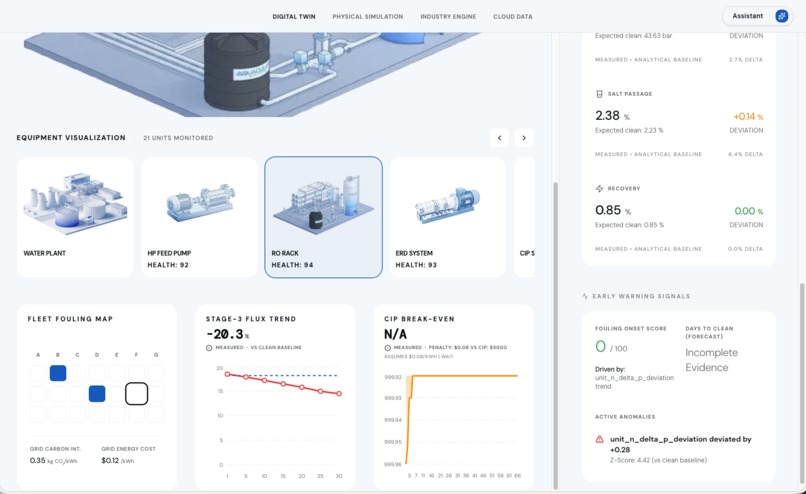This screenshot has height=494, width=806.
Task: Click the Driven by trend text
Action: tap(634, 378)
